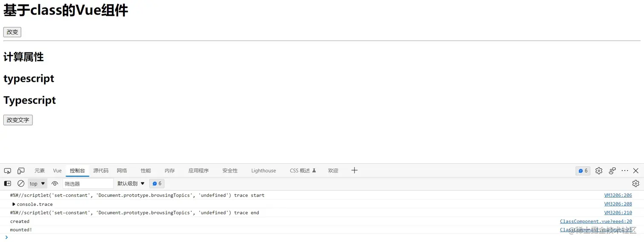
Task: Open the 性能 tab
Action: (146, 171)
